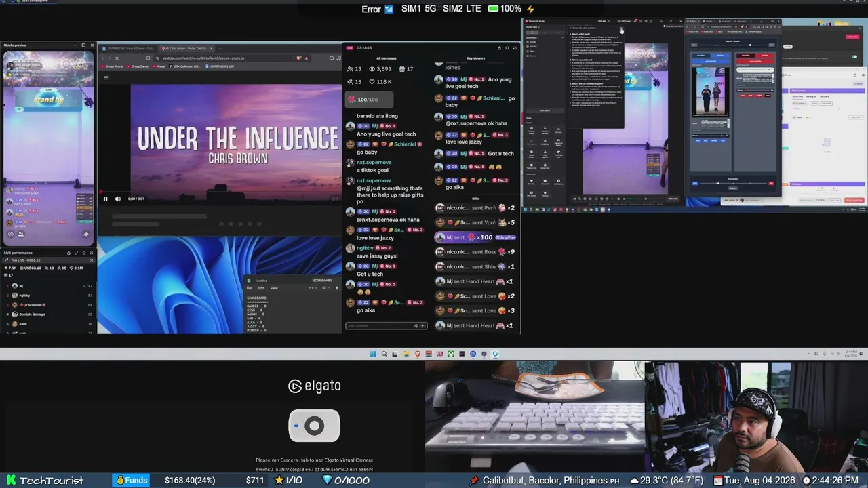
Task: Click the share arrow in Mobile preview
Action: click(85, 235)
